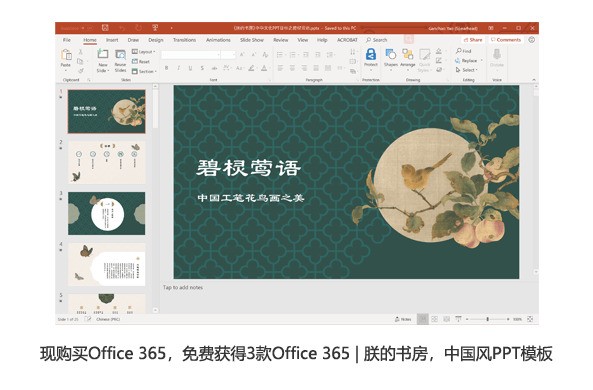Click the Reset slide button

(141, 61)
